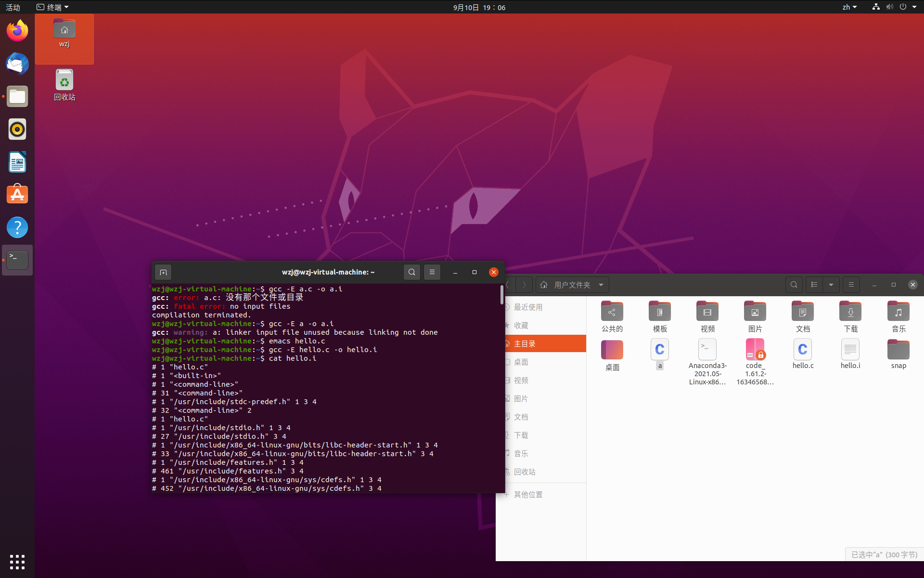Show applications grid in dock
The image size is (924, 578).
tap(17, 562)
